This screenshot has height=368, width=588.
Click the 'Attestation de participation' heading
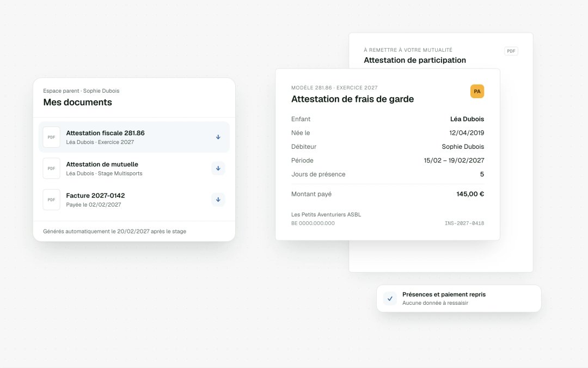415,60
